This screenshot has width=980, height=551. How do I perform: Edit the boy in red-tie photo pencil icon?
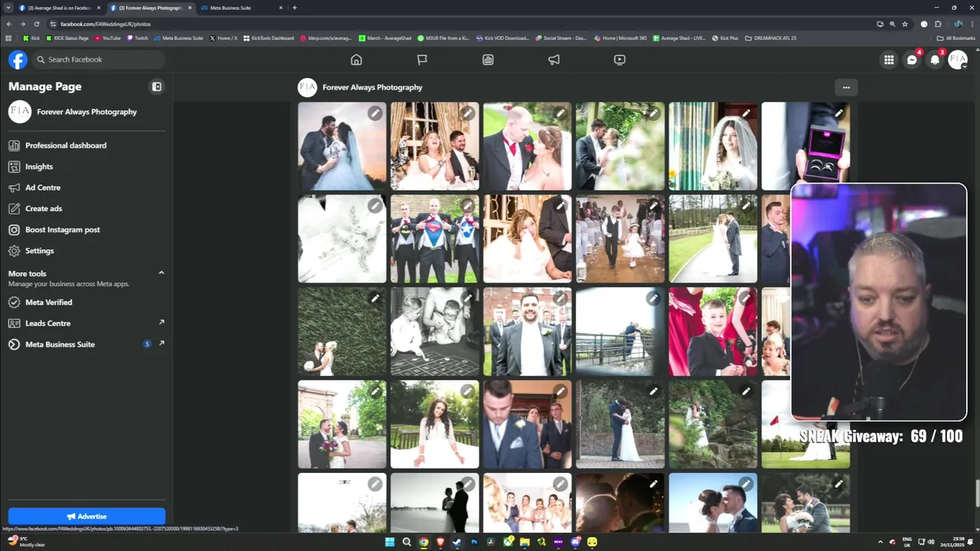pos(746,298)
